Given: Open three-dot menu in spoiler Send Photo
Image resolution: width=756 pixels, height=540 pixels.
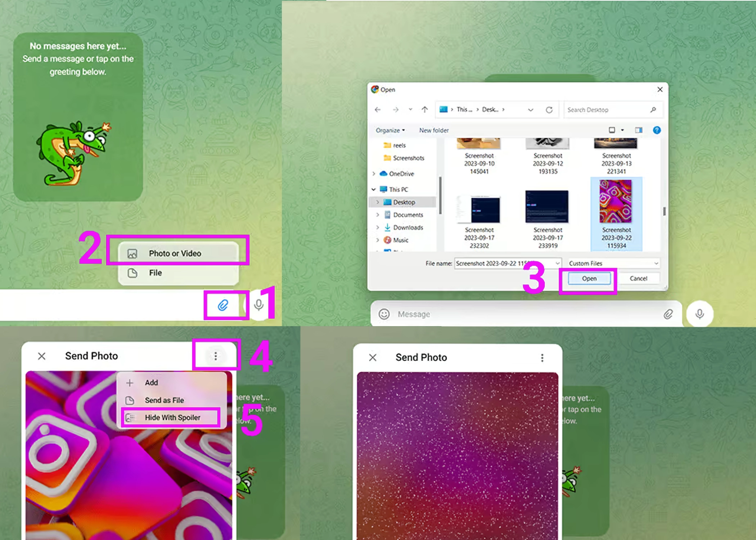Looking at the screenshot, I should pos(542,357).
